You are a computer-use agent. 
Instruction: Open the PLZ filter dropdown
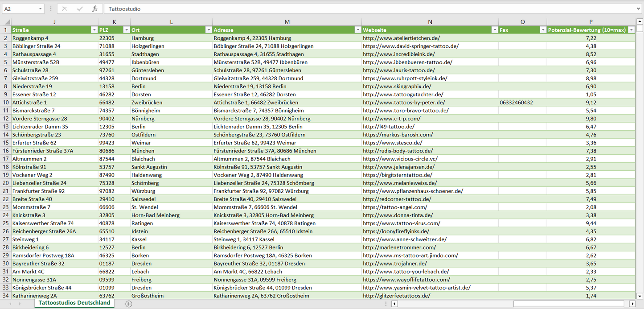tap(125, 30)
